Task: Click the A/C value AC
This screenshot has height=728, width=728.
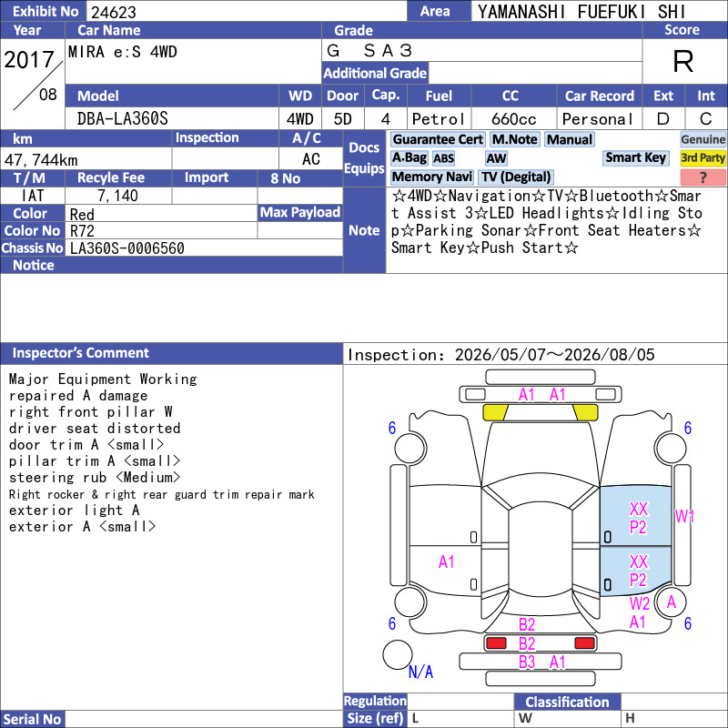Action: [x=311, y=159]
